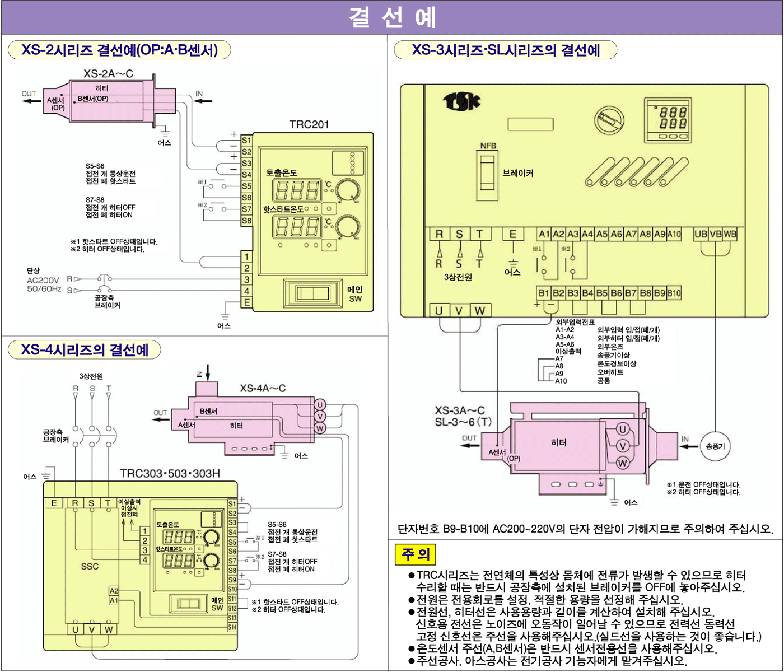Click the A10 terminal on XS-3 panel

point(674,234)
